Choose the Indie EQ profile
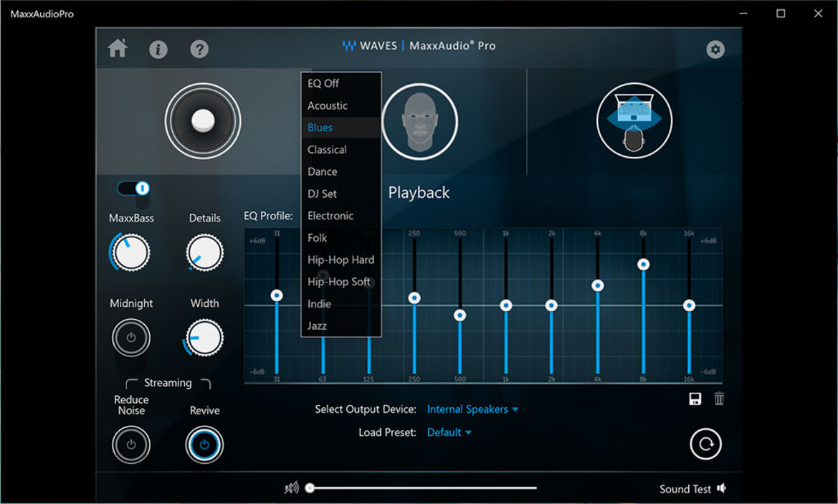This screenshot has height=504, width=838. 341,303
